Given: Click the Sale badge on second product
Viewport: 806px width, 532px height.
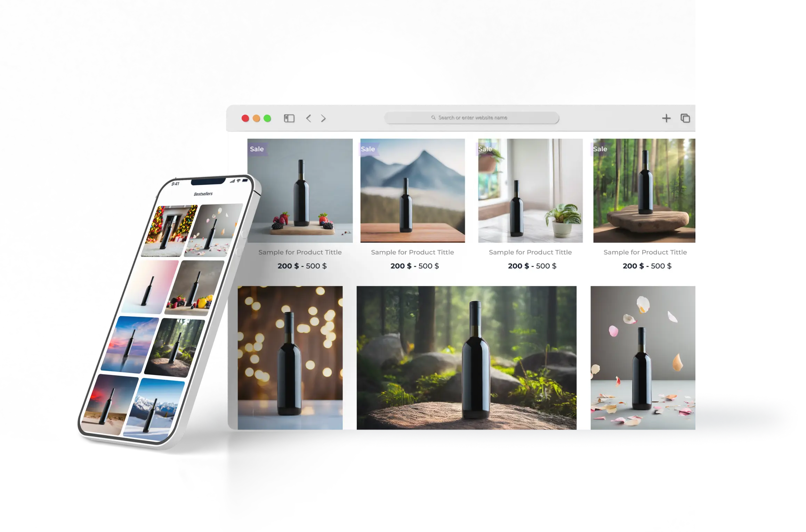Looking at the screenshot, I should click(368, 148).
